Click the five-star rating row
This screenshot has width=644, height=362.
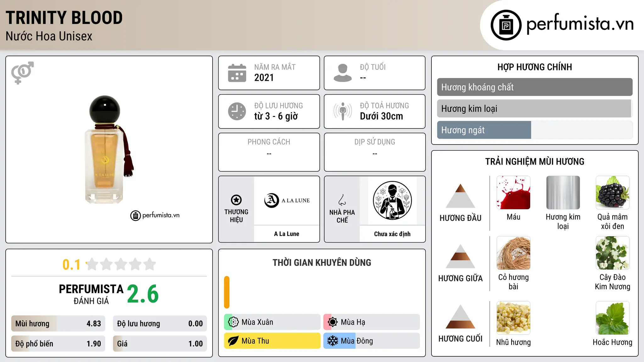point(121,264)
